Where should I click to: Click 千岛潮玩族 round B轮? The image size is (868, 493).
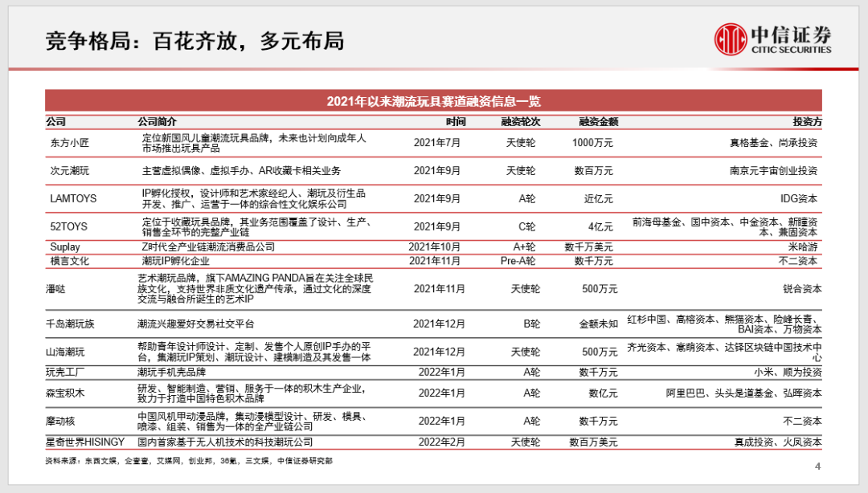[x=531, y=324]
